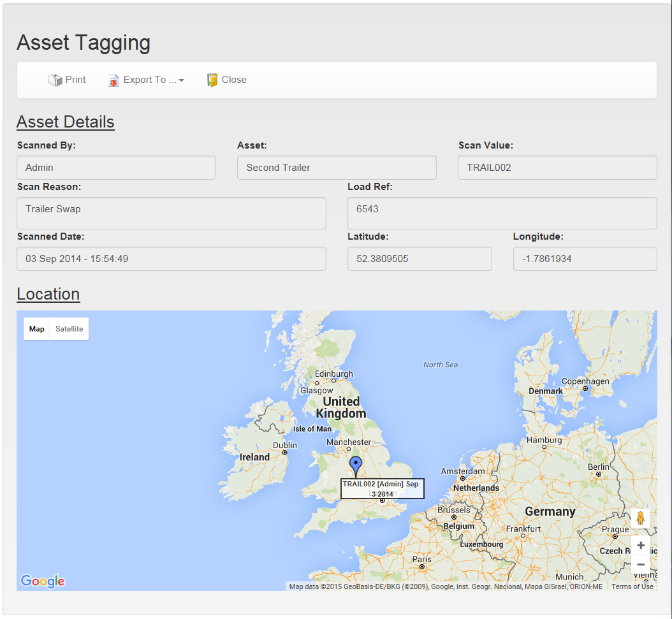The image size is (672, 619).
Task: Open the Terms of Use link
Action: click(x=632, y=586)
